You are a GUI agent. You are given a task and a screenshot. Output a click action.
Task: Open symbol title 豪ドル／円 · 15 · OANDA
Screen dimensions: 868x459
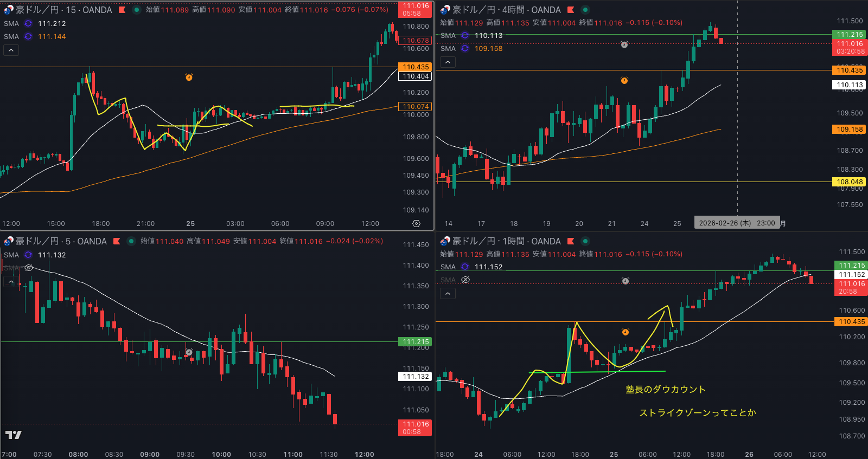tap(63, 10)
